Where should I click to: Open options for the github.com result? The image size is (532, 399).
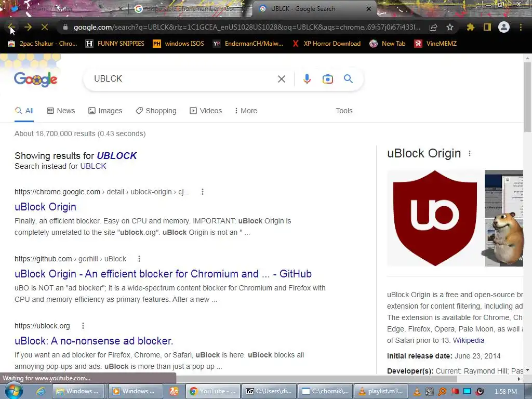[x=139, y=259]
